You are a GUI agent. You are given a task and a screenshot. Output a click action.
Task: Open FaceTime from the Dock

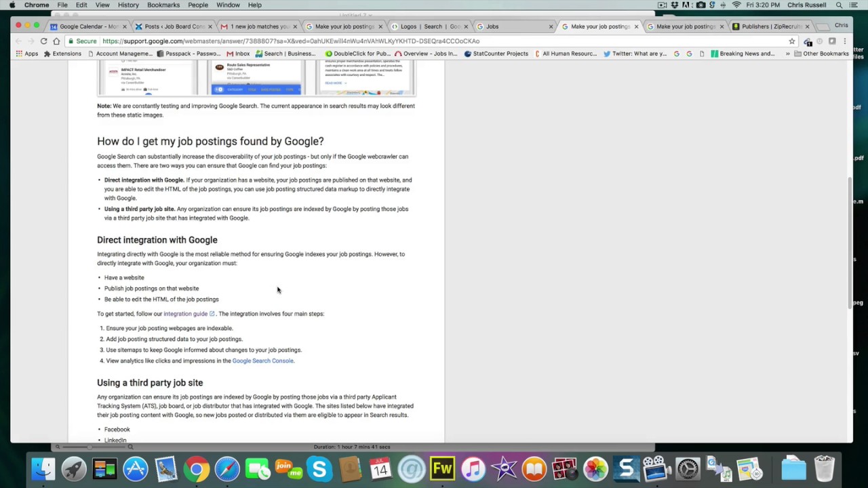(x=258, y=469)
